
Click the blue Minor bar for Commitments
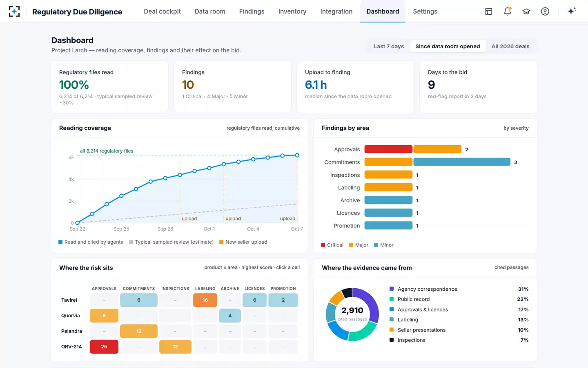pyautogui.click(x=462, y=162)
